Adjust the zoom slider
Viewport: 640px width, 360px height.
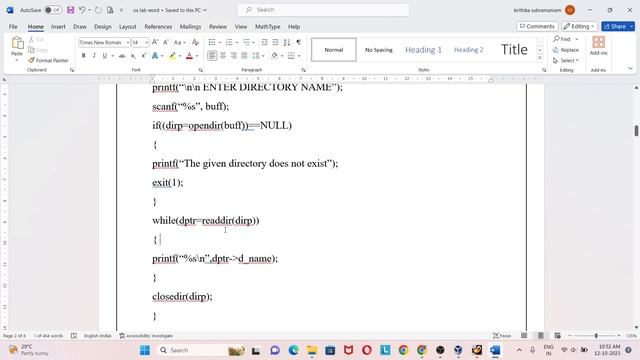596,336
